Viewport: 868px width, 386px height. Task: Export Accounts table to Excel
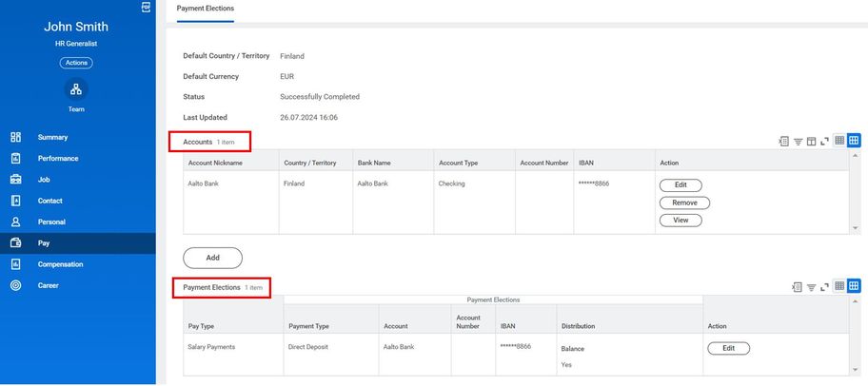[784, 142]
